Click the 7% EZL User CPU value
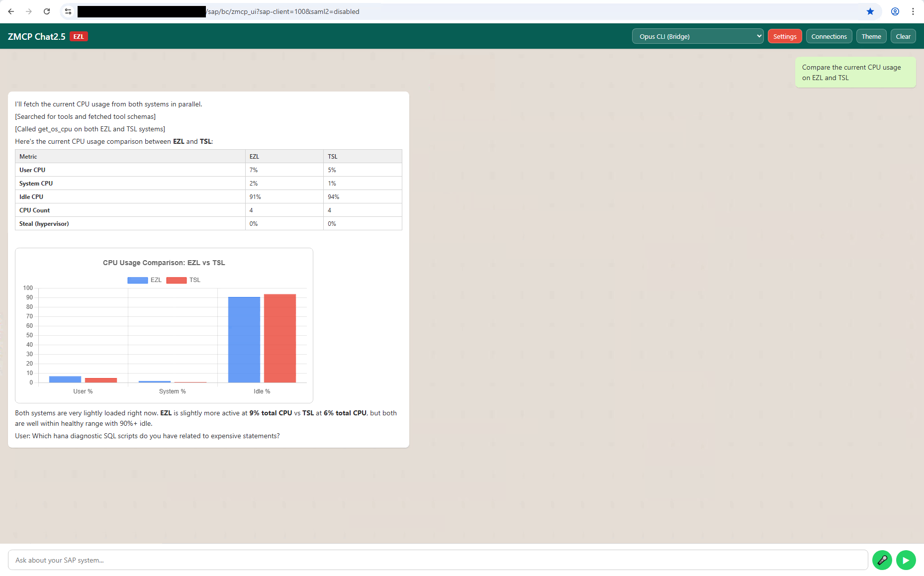The height and width of the screenshot is (576, 924). click(x=254, y=170)
